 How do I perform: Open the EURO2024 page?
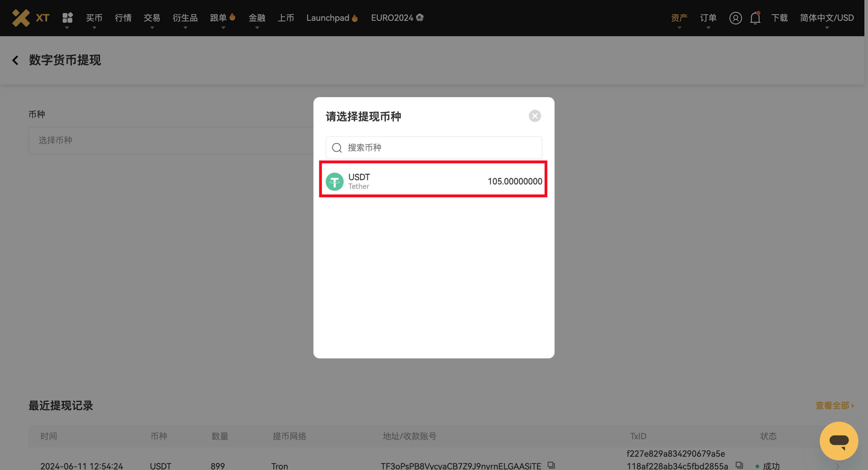point(397,18)
